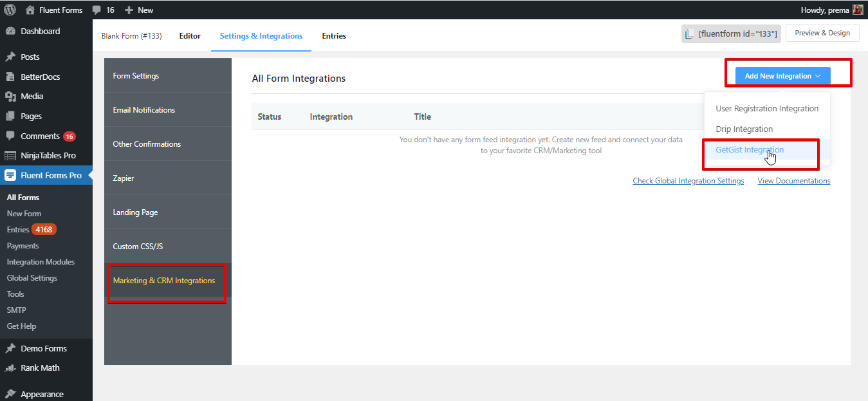The width and height of the screenshot is (868, 401).
Task: Switch to the Editor tab
Action: tap(190, 36)
